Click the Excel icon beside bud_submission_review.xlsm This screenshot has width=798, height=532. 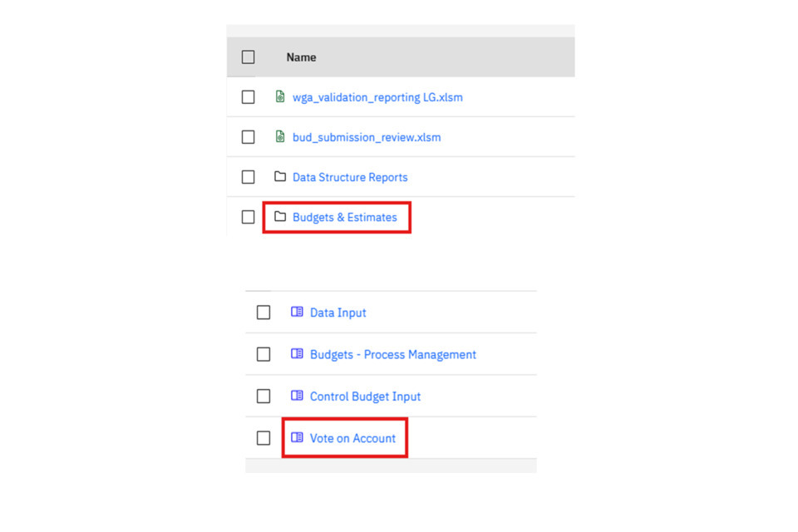[x=280, y=137]
